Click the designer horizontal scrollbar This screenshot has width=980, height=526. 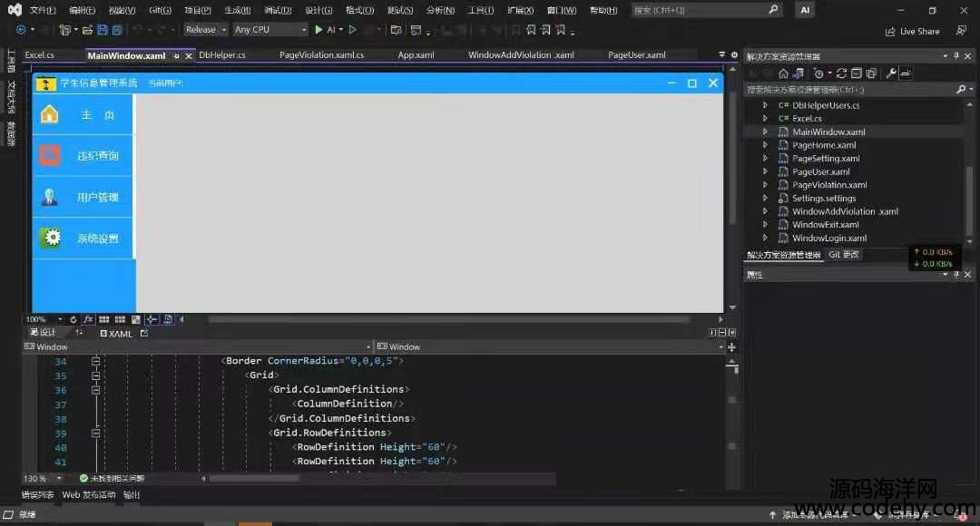[449, 319]
